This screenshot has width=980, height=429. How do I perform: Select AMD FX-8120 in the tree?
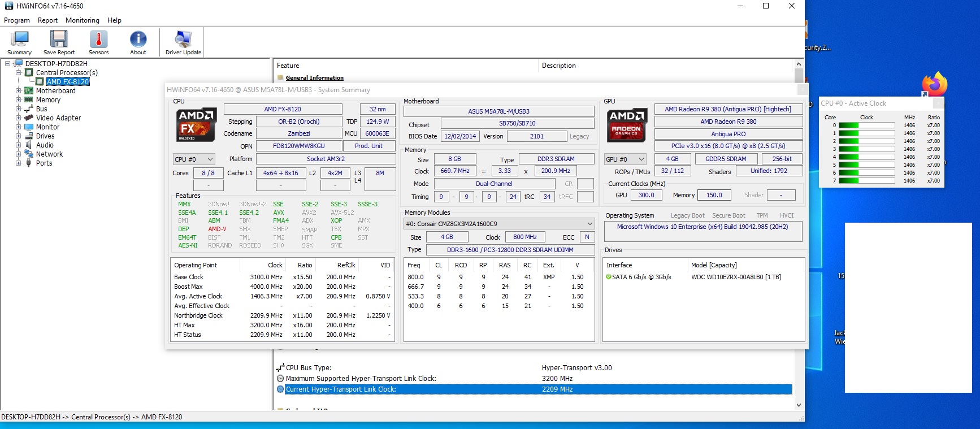68,82
